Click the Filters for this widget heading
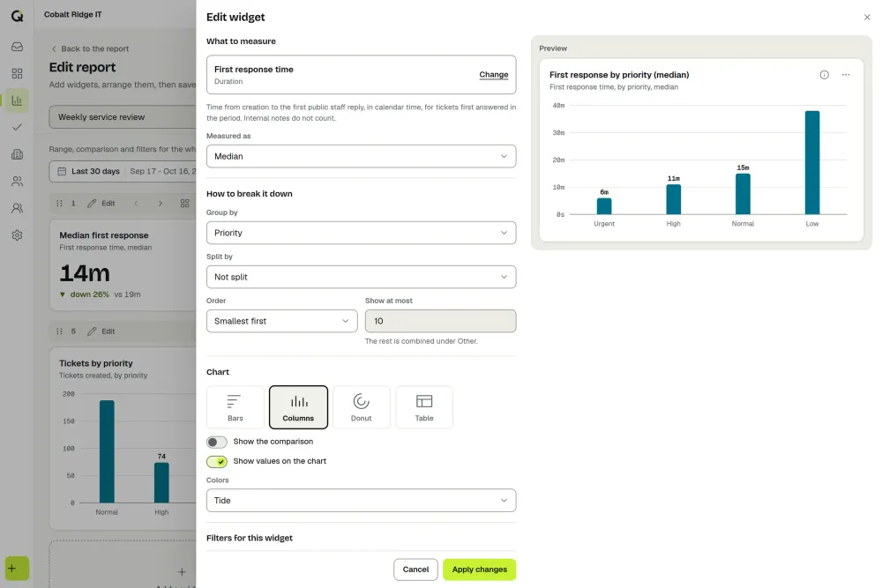Screen dimensions: 882x588 click(250, 538)
